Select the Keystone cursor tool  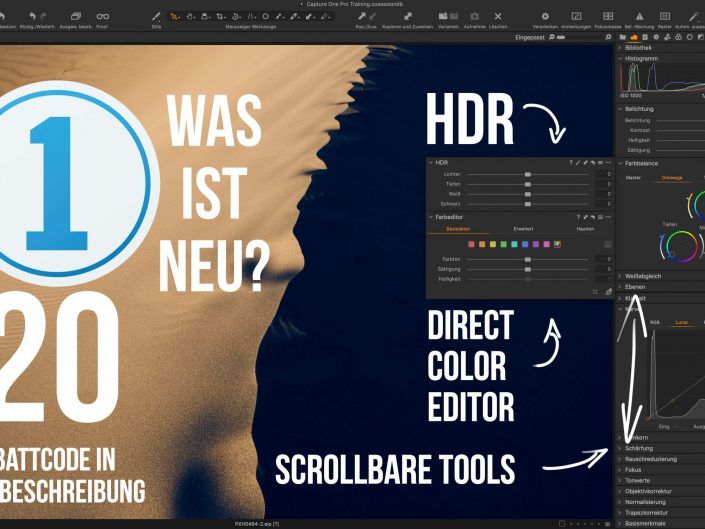(x=251, y=17)
